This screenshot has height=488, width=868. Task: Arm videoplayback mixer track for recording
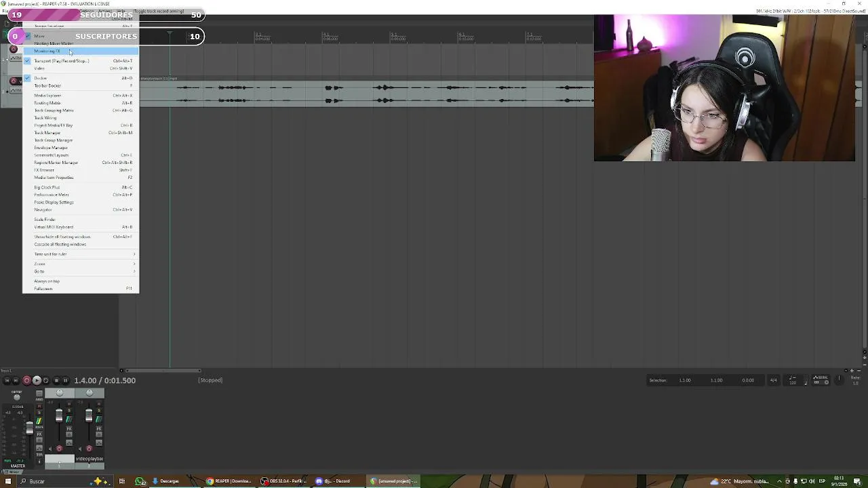pos(89,449)
